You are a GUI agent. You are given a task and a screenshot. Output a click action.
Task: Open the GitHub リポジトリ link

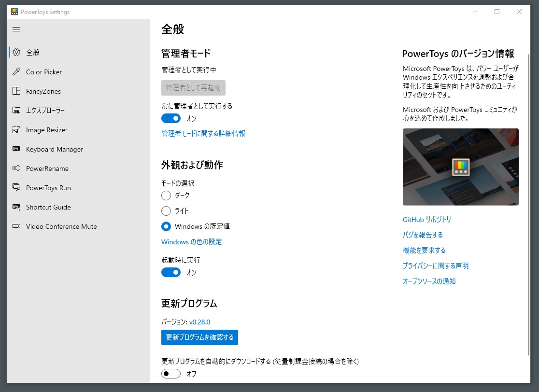(x=426, y=219)
